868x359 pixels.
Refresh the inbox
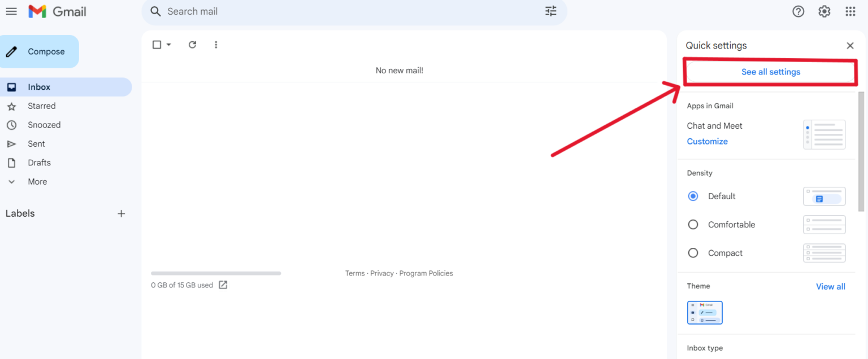click(192, 45)
